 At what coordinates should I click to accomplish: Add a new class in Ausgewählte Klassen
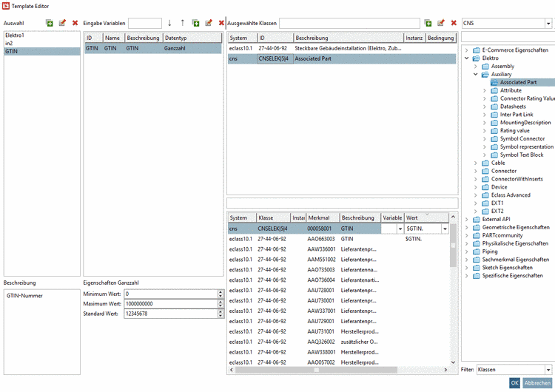(428, 24)
